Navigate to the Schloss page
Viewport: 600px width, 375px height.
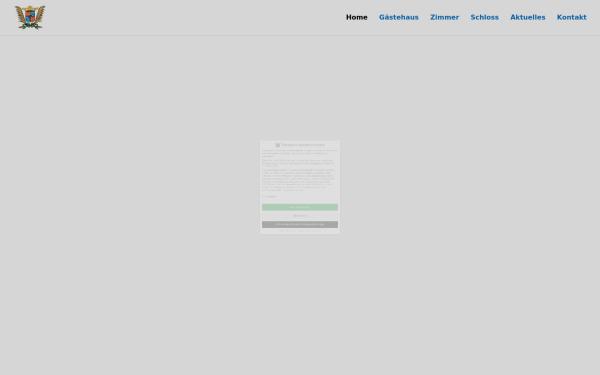(484, 17)
